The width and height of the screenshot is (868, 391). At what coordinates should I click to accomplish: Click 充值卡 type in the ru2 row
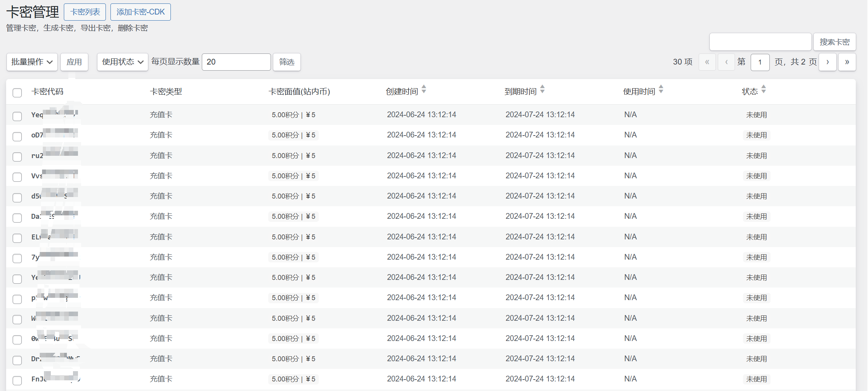tap(161, 155)
